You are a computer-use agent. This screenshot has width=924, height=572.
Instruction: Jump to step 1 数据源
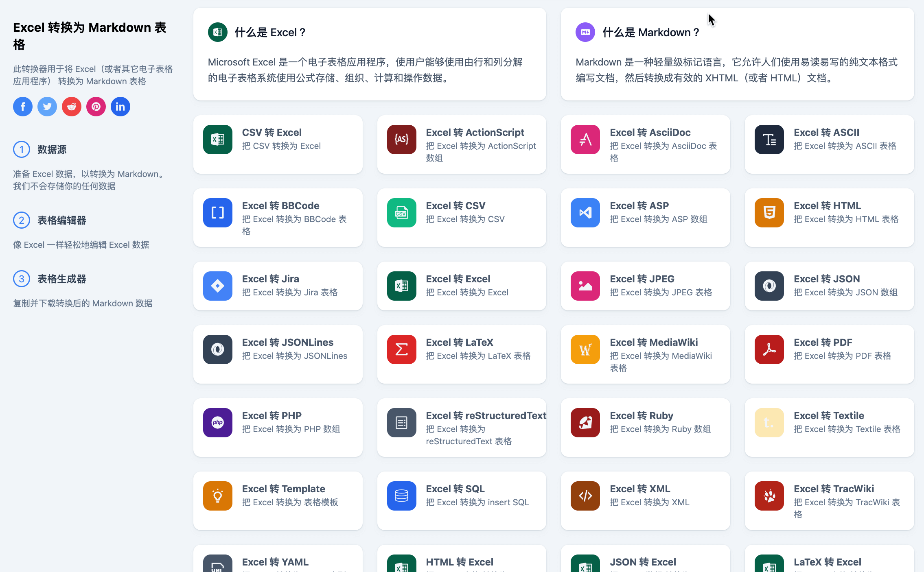[x=40, y=149]
